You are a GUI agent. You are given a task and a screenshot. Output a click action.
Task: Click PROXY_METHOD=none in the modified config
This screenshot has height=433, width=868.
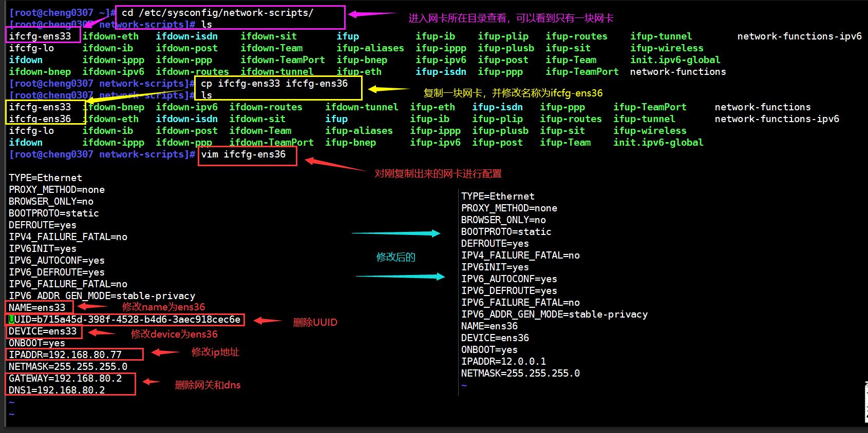(x=509, y=208)
